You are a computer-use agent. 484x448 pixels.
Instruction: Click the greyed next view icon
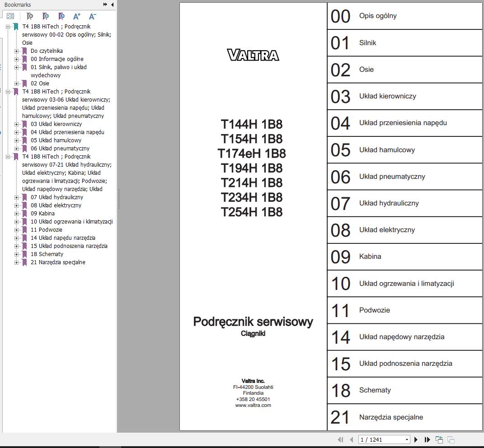[451, 439]
